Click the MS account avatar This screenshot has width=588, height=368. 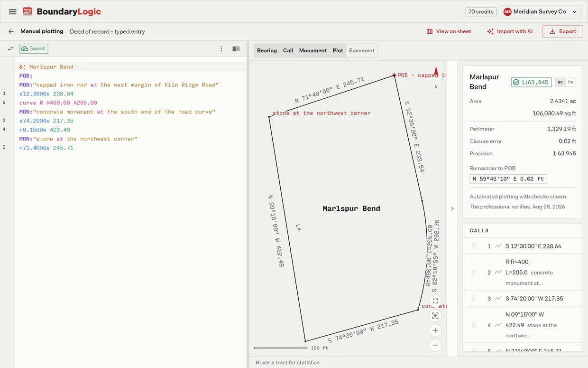tap(507, 12)
